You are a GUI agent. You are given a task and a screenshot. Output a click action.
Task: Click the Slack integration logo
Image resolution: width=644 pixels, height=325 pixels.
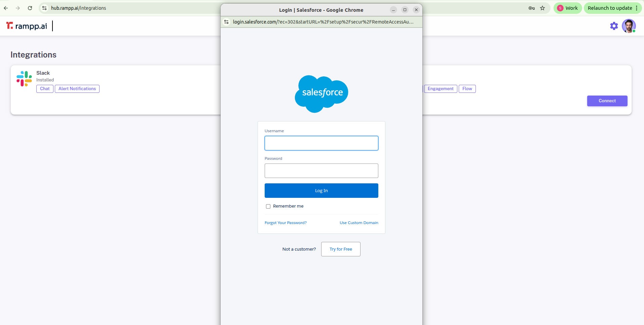pyautogui.click(x=24, y=79)
